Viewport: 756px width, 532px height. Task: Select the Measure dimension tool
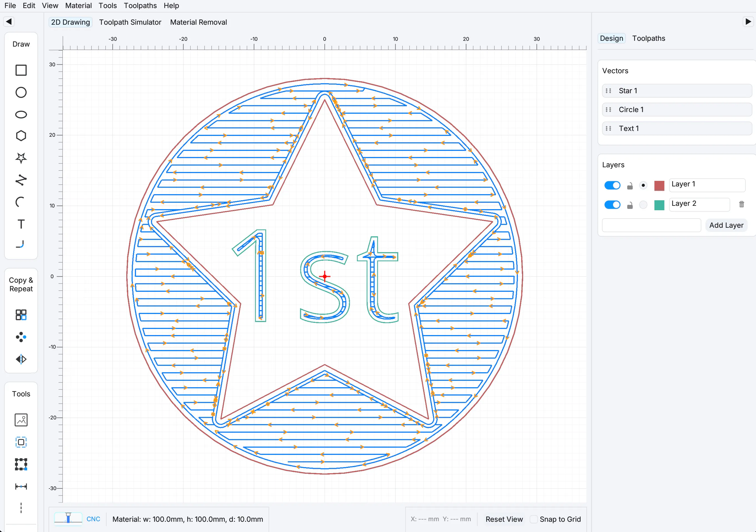click(x=21, y=486)
